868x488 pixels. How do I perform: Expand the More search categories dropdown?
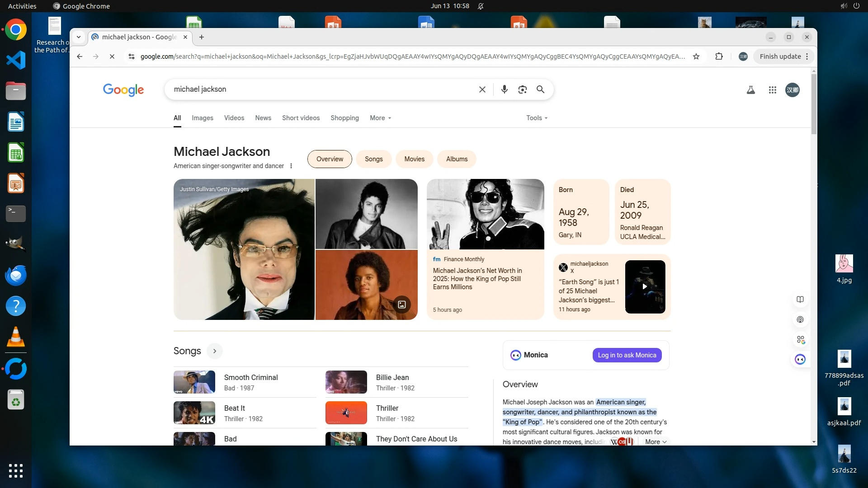point(380,118)
